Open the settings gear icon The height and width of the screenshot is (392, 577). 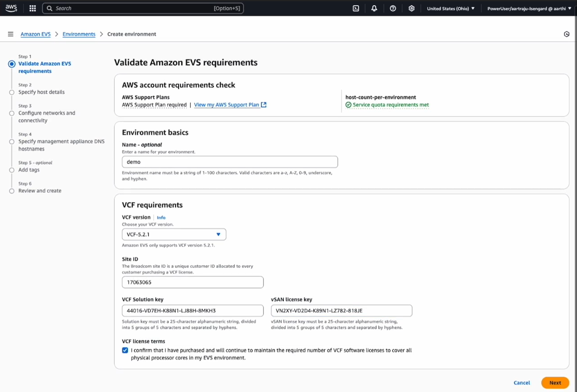411,8
